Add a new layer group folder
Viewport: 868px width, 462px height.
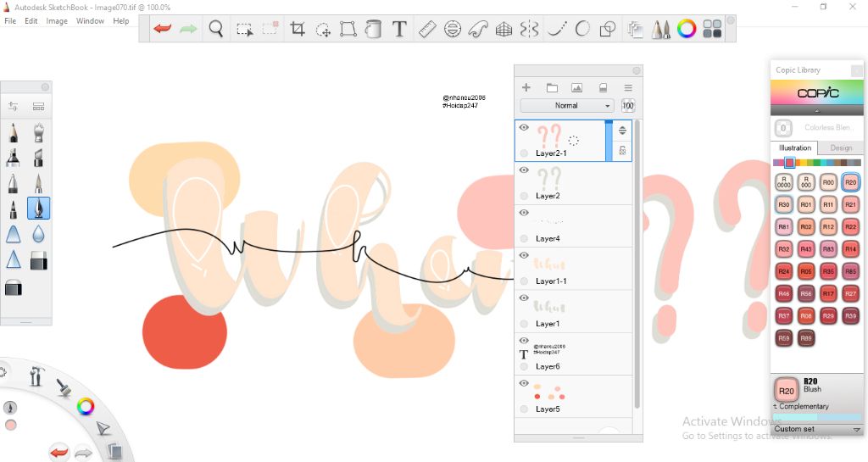pyautogui.click(x=552, y=87)
